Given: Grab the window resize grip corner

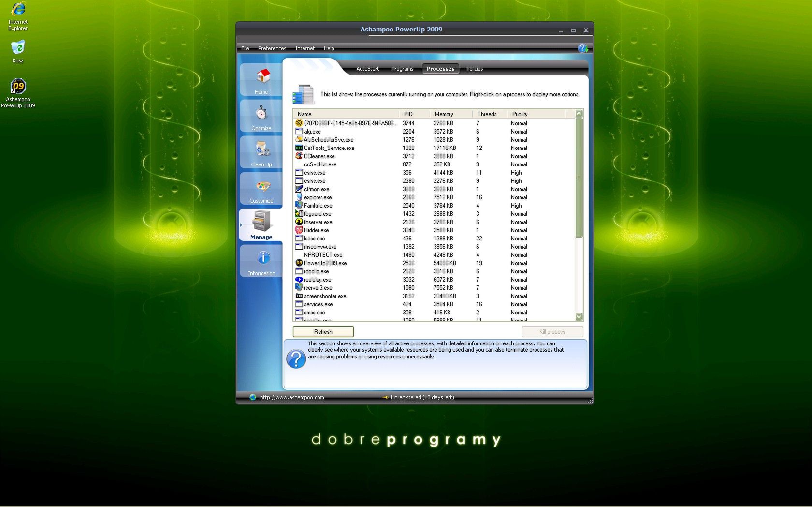Looking at the screenshot, I should [590, 401].
